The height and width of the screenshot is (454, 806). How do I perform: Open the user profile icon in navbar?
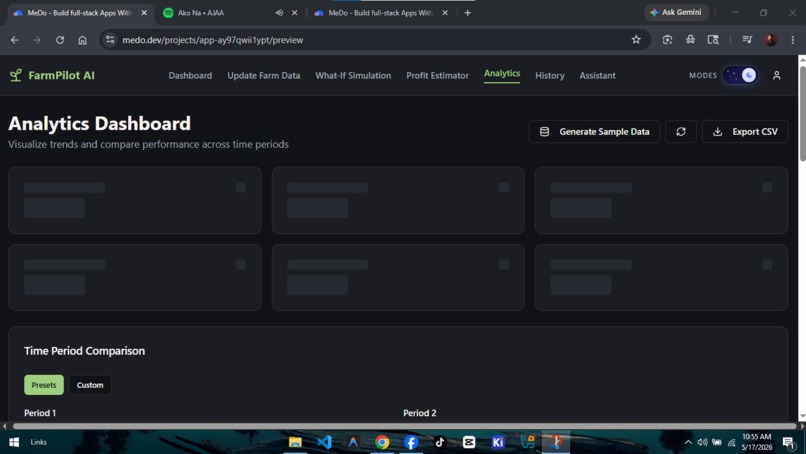tap(776, 76)
